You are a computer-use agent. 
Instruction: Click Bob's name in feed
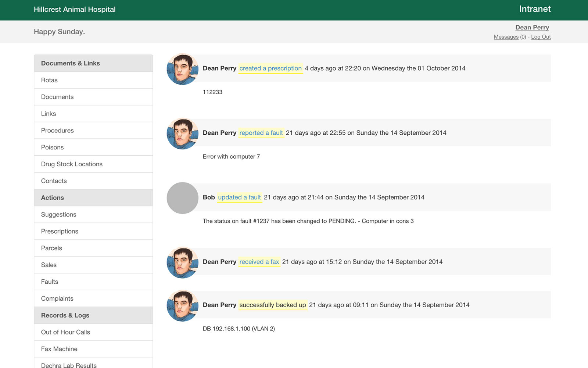(209, 197)
